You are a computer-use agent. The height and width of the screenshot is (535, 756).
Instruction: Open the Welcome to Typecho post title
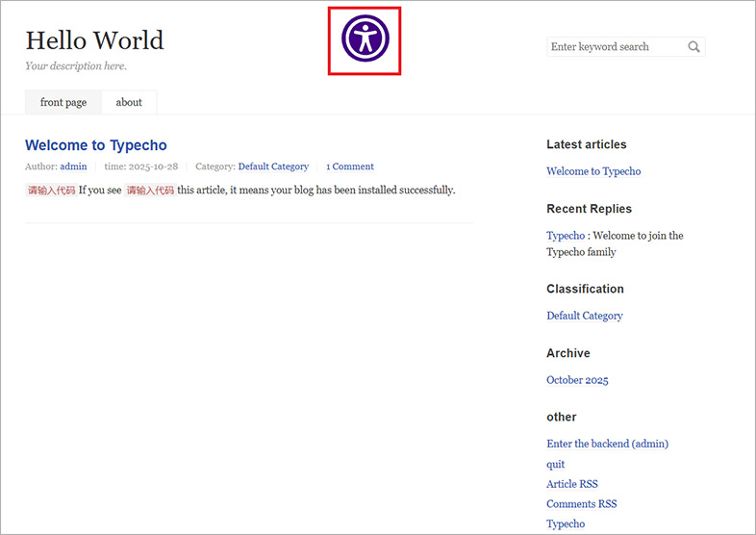(96, 145)
